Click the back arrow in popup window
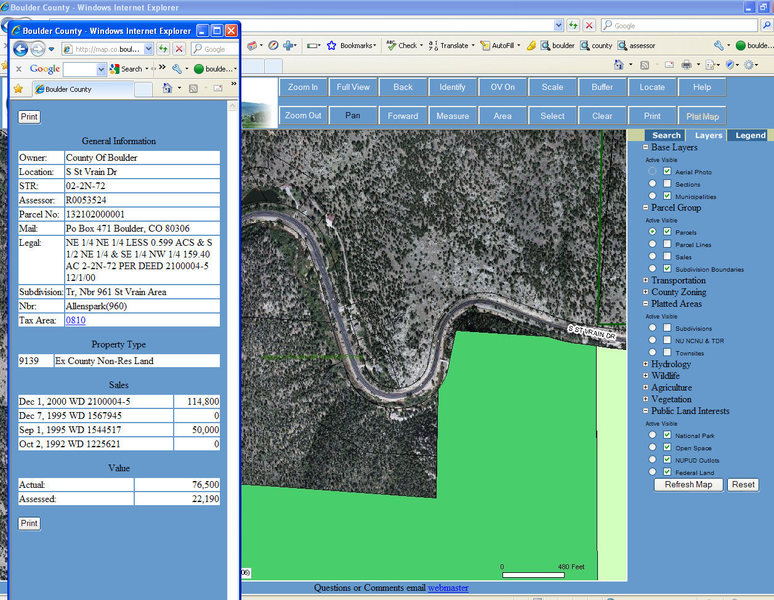This screenshot has height=600, width=774. (21, 49)
